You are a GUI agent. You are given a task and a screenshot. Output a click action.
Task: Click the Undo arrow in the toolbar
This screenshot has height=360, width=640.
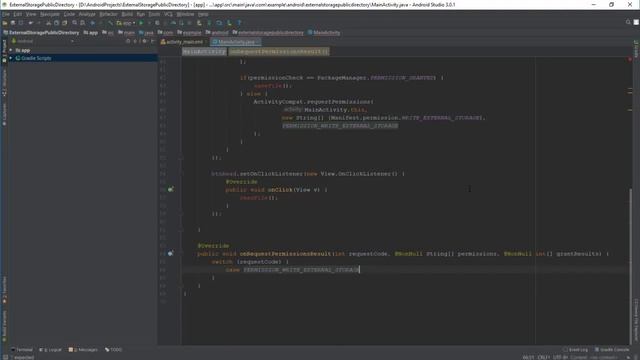click(x=31, y=23)
